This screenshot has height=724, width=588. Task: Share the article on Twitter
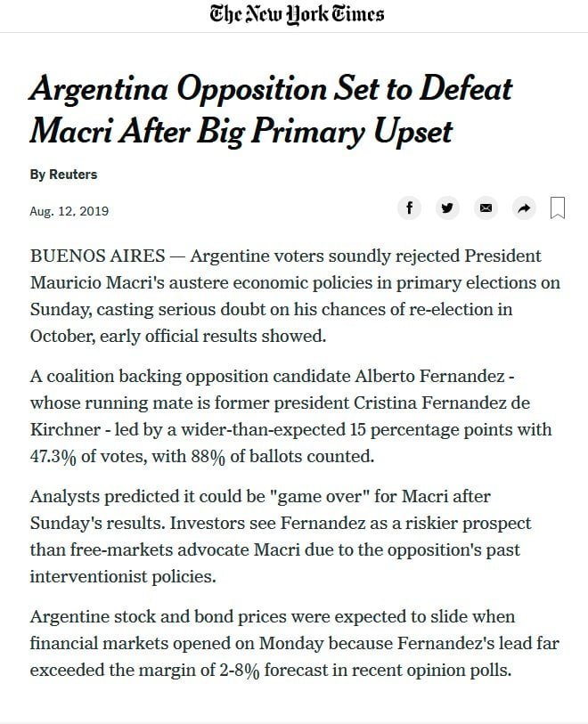click(x=447, y=208)
